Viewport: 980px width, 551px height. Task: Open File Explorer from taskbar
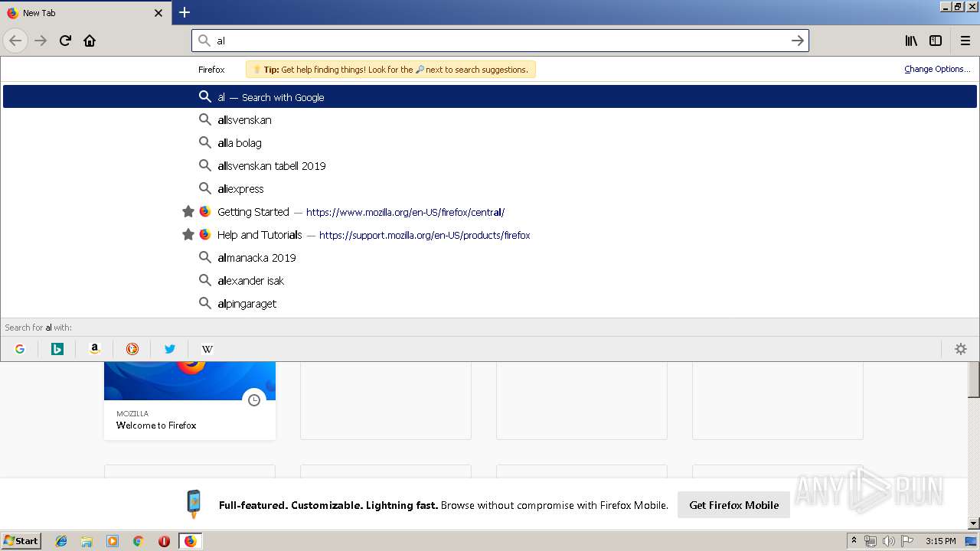87,541
